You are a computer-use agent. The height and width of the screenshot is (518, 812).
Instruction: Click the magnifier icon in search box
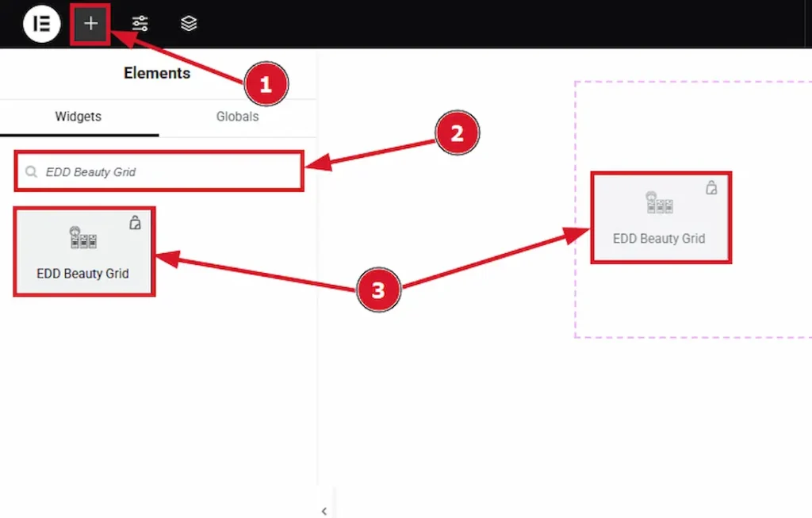point(32,171)
